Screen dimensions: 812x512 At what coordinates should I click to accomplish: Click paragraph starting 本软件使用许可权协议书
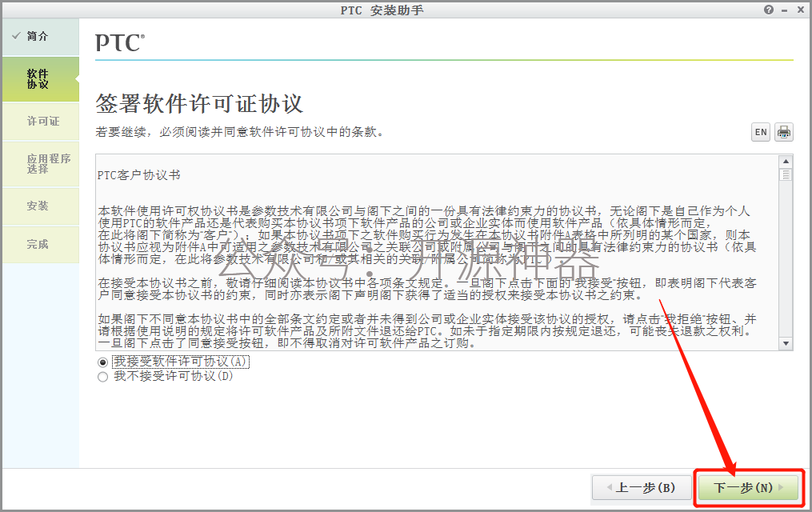427,235
